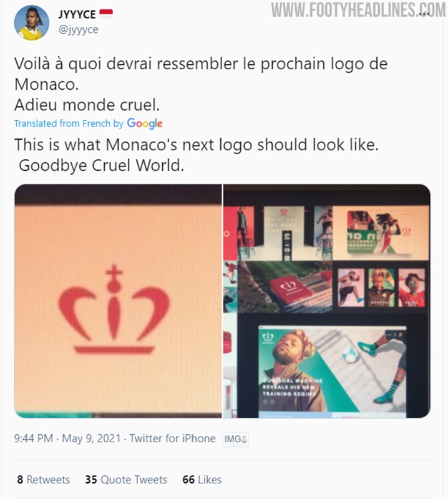The width and height of the screenshot is (448, 499).
Task: Click the @jyyyce handle
Action: click(x=79, y=29)
